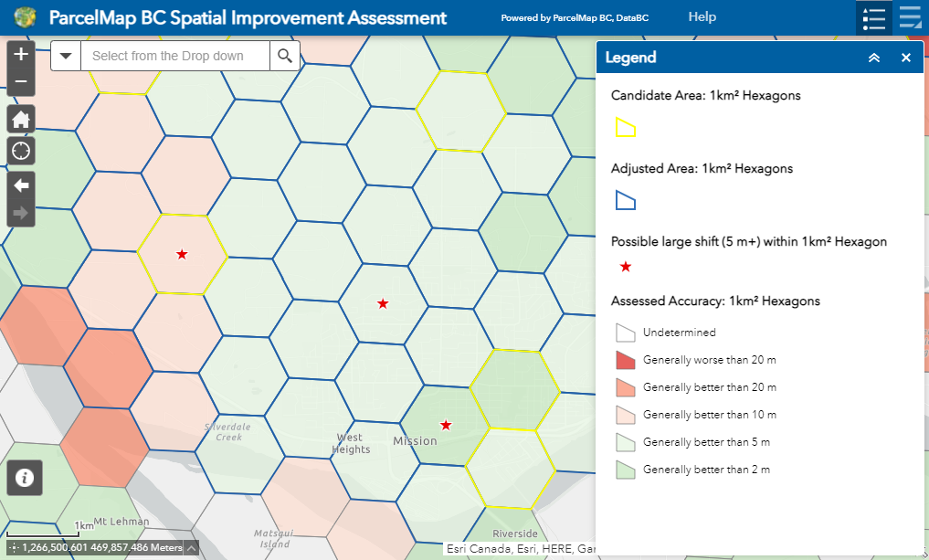Click the 'West Heights' map label
The height and width of the screenshot is (560, 929).
pos(351,443)
